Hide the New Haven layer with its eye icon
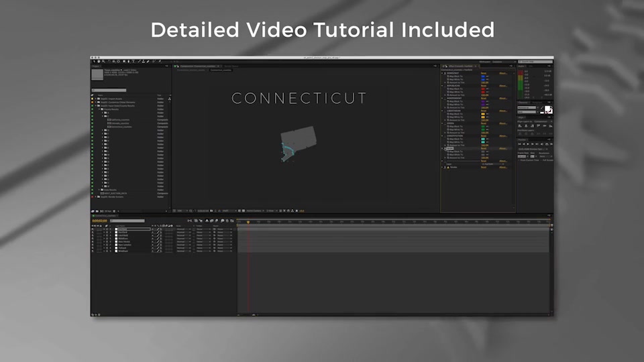This screenshot has height=362, width=644. [x=93, y=242]
